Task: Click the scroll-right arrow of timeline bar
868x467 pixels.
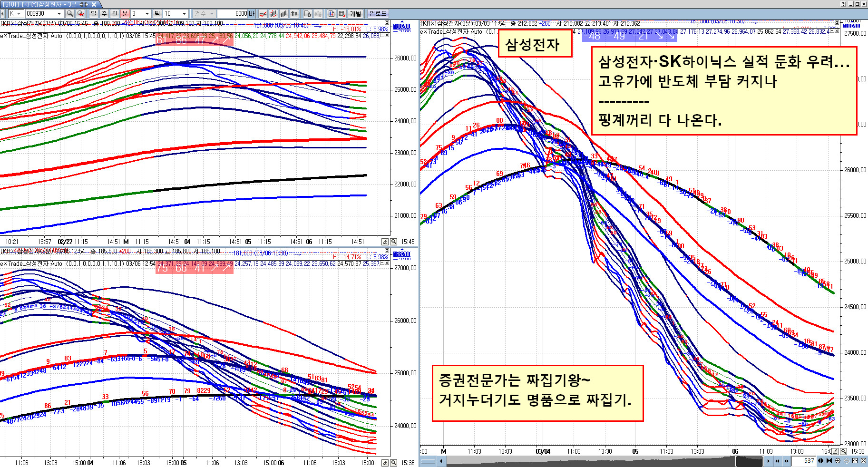Action: [769, 461]
